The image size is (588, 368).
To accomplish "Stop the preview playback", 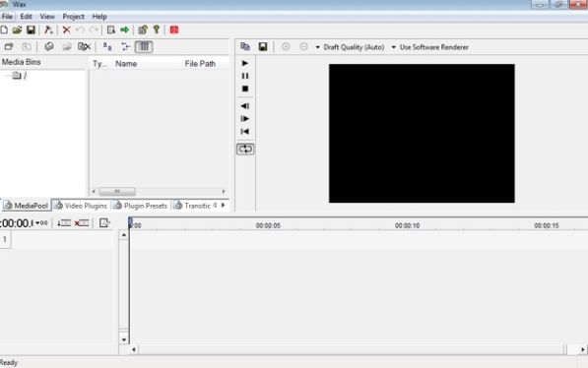I will [245, 89].
